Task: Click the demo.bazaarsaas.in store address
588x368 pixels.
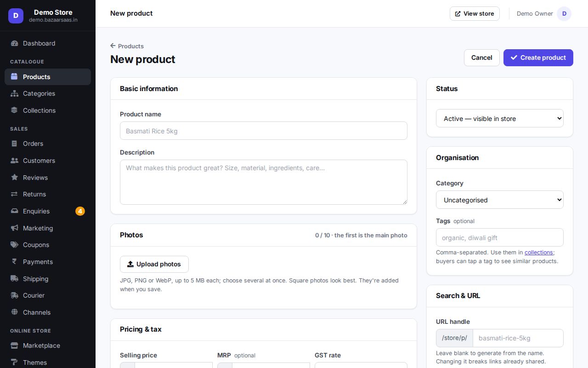Action: point(53,20)
